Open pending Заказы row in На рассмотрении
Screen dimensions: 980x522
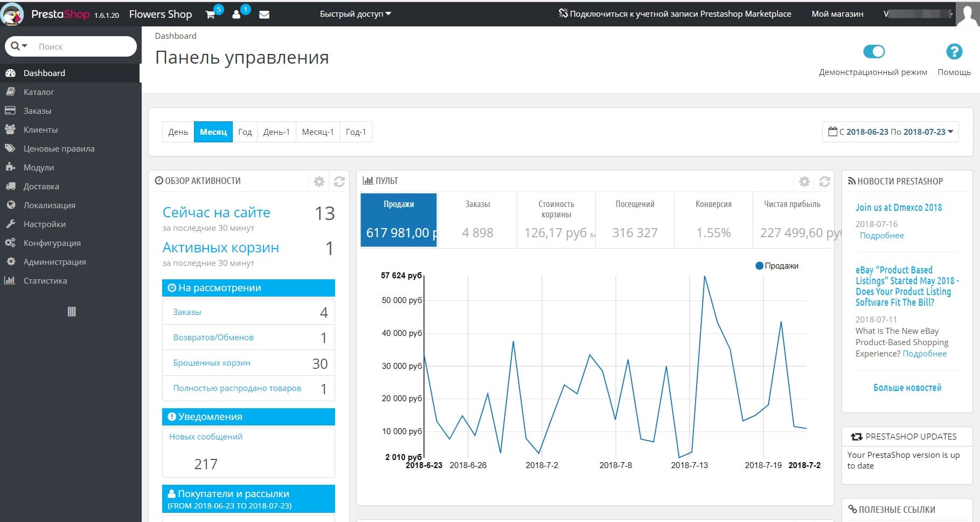tap(248, 312)
